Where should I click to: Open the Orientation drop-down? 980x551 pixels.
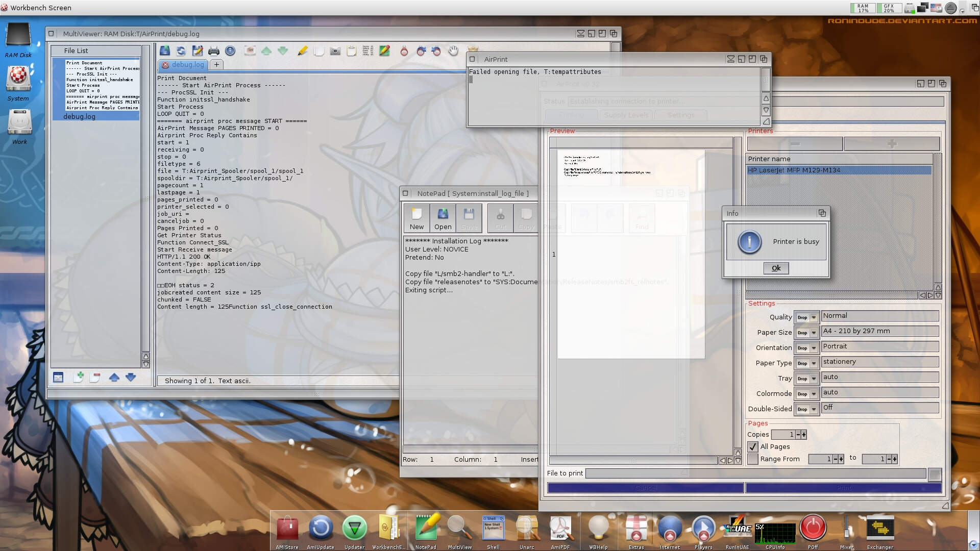tap(806, 348)
